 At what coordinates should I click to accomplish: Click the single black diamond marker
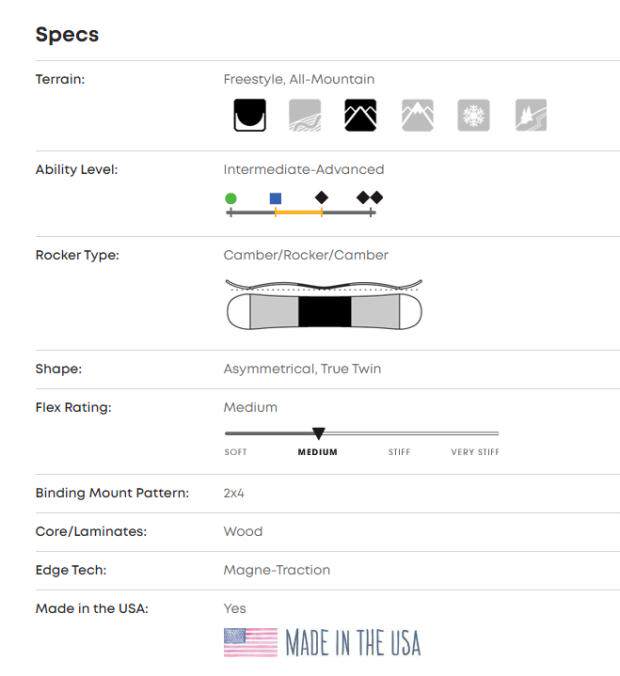coord(321,198)
